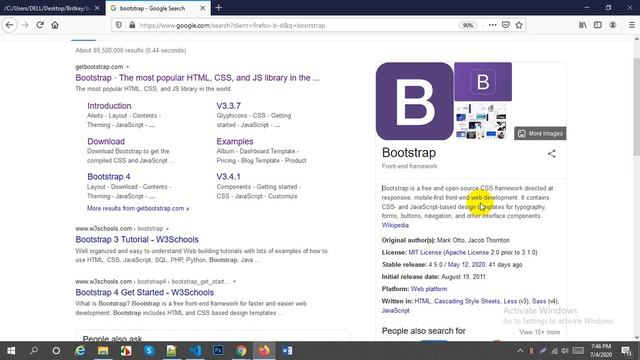Go forward with the forward arrow
This screenshot has height=360, width=640.
(x=25, y=25)
